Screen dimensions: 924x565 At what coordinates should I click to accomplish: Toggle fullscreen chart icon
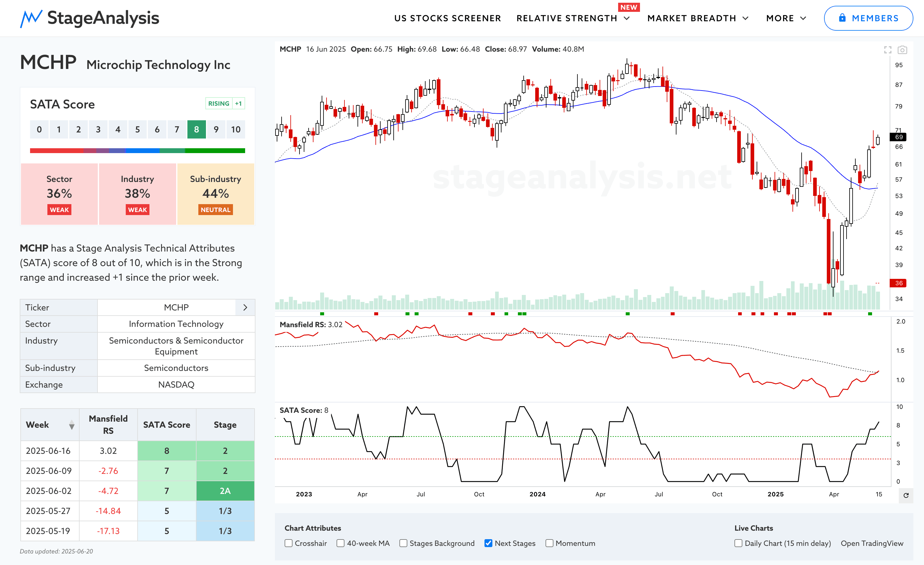click(x=888, y=50)
